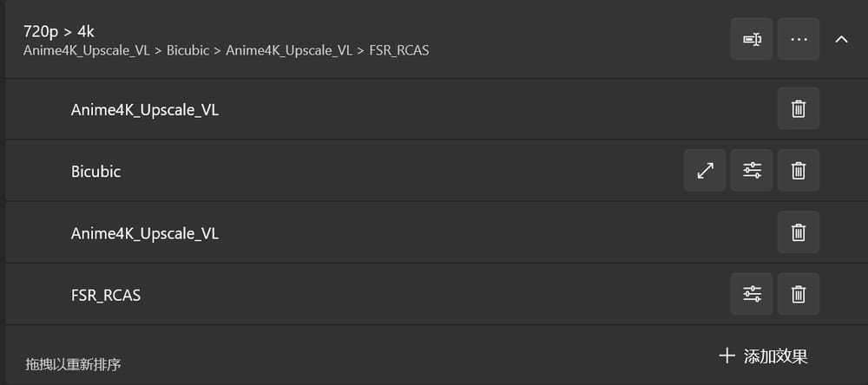Delete the Bicubic effect
The height and width of the screenshot is (385, 868).
pyautogui.click(x=799, y=171)
